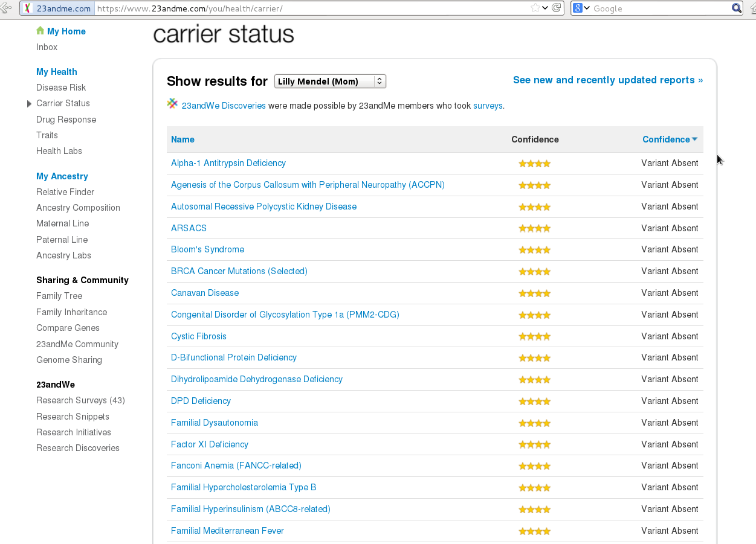
Task: Click the back navigation arrow
Action: pos(7,8)
